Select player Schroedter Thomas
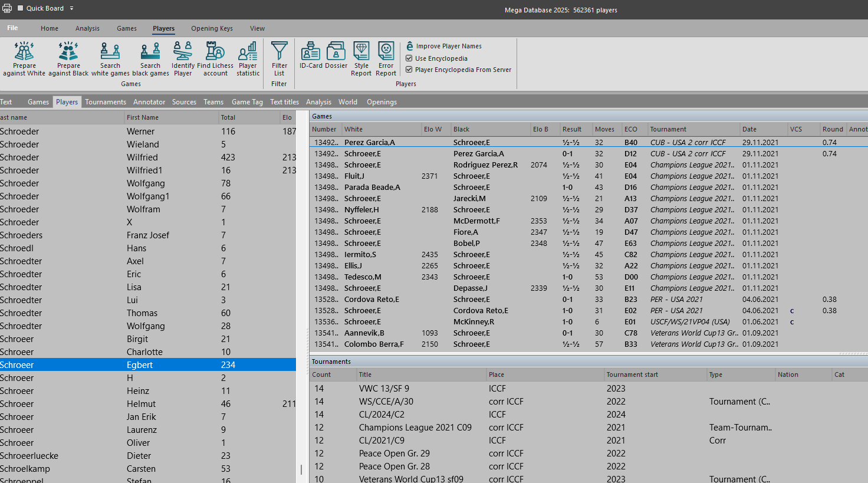 coord(148,313)
